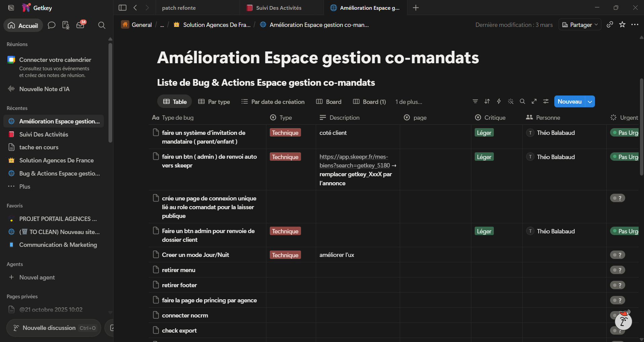The height and width of the screenshot is (342, 644).
Task: Open General in breadcrumb
Action: click(x=137, y=25)
